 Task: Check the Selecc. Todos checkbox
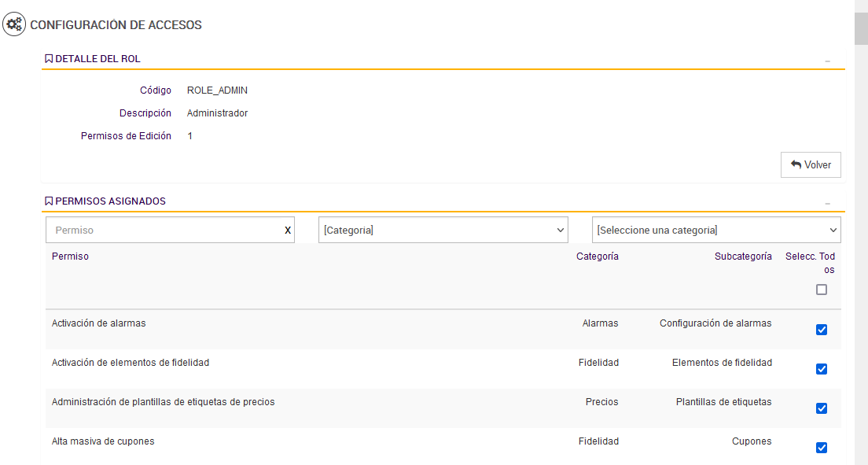tap(822, 290)
